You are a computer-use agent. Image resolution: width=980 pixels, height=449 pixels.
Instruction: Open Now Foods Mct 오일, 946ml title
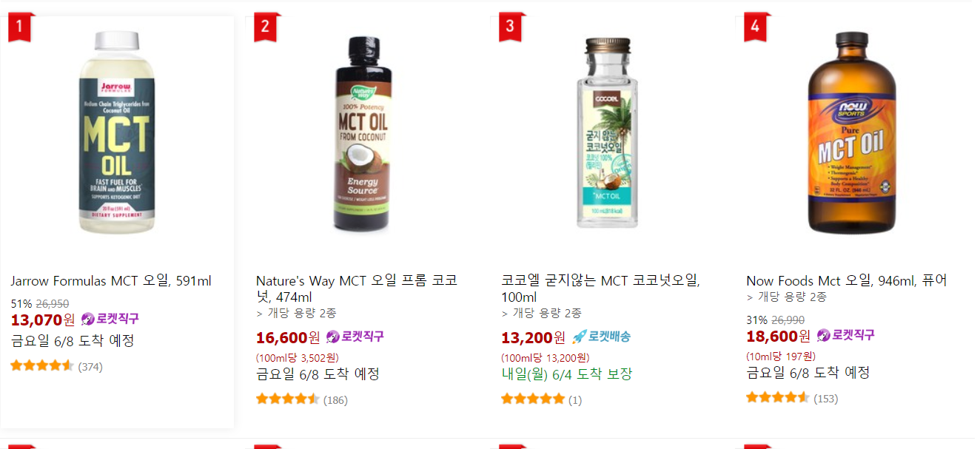coord(846,281)
